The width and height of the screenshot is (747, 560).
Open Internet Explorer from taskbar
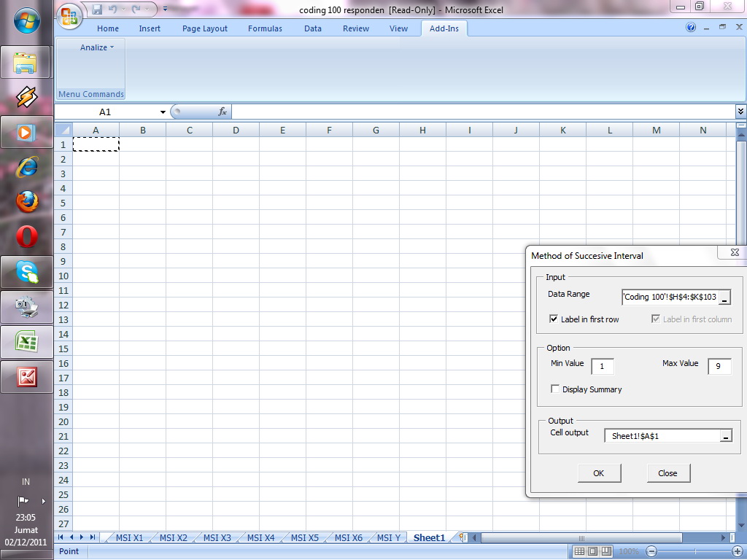point(27,167)
